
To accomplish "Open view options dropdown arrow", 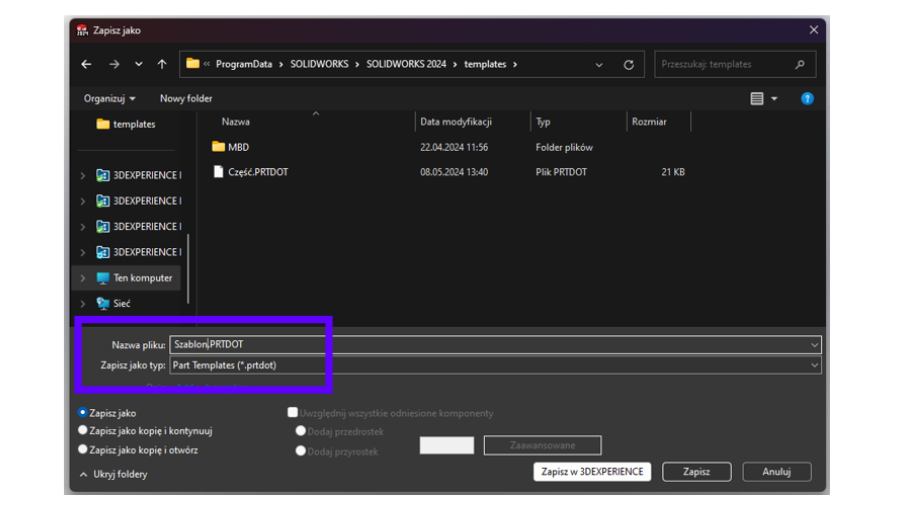I will (x=774, y=99).
